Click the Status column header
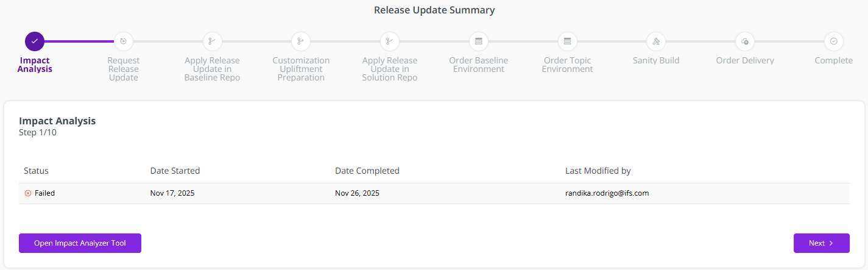Image resolution: width=868 pixels, height=270 pixels. (x=36, y=171)
